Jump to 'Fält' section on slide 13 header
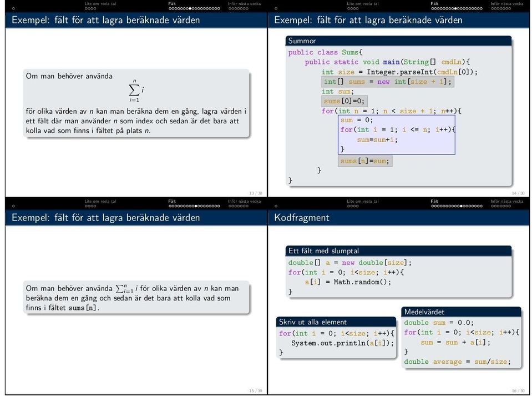Viewport: 532px width, 396px height. pyautogui.click(x=172, y=4)
